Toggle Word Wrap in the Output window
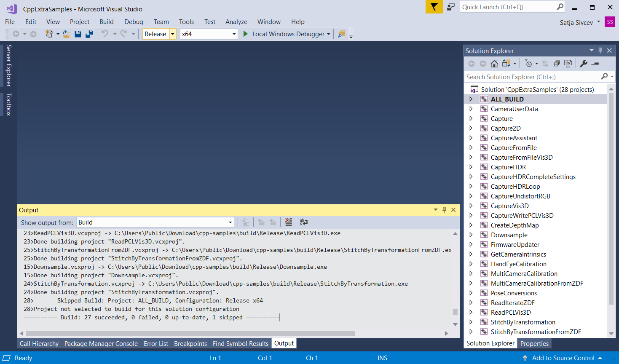 click(x=304, y=222)
